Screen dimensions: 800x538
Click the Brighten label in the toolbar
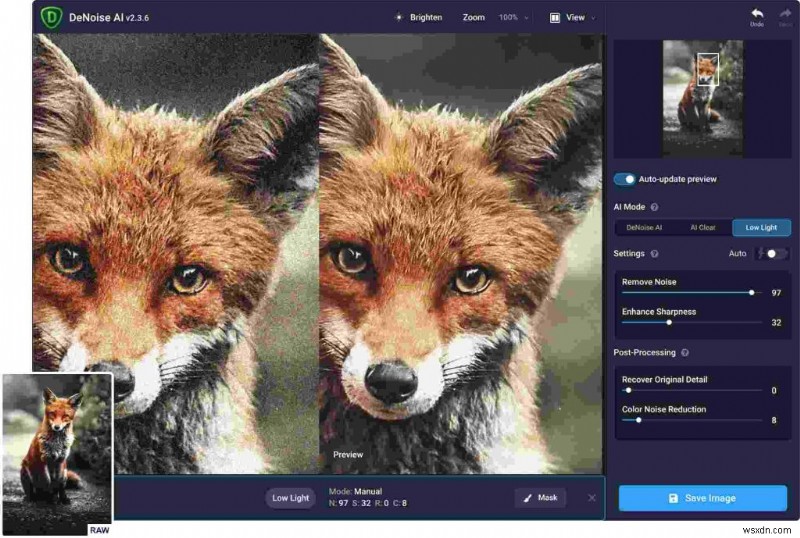coord(426,17)
